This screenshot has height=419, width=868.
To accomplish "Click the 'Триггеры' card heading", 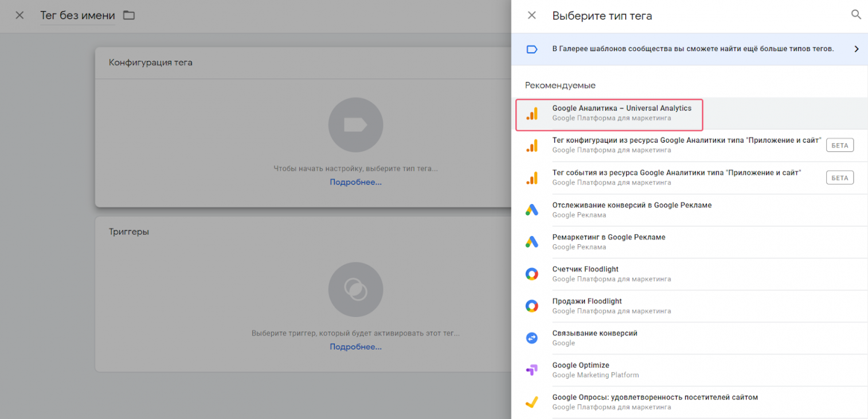I will (129, 232).
